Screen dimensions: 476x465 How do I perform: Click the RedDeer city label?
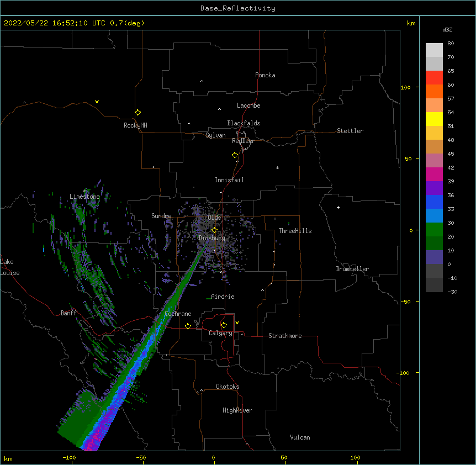pyautogui.click(x=243, y=141)
